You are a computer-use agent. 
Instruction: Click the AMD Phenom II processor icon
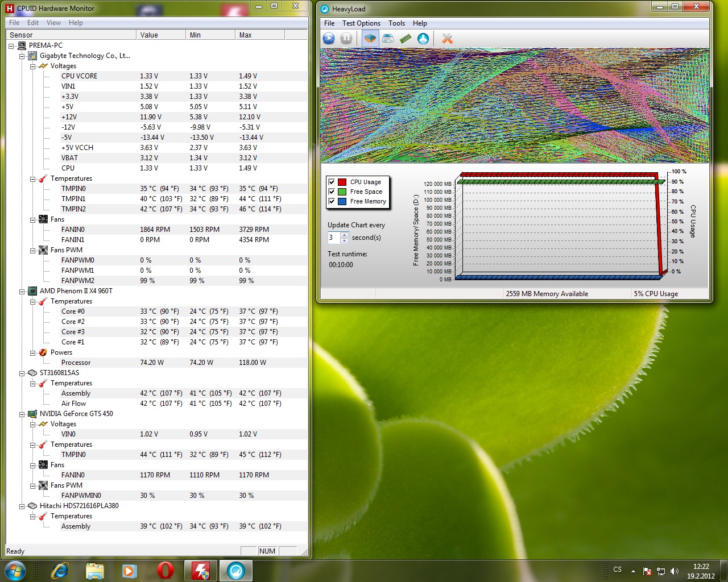click(32, 291)
